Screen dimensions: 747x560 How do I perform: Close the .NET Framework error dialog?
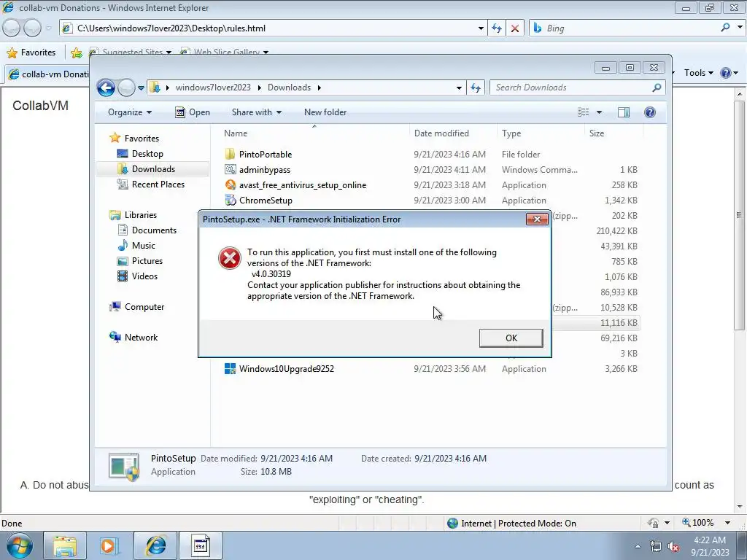pyautogui.click(x=537, y=219)
